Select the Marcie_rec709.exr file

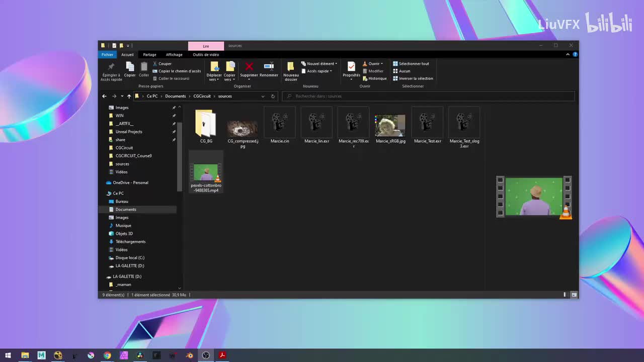pyautogui.click(x=354, y=128)
